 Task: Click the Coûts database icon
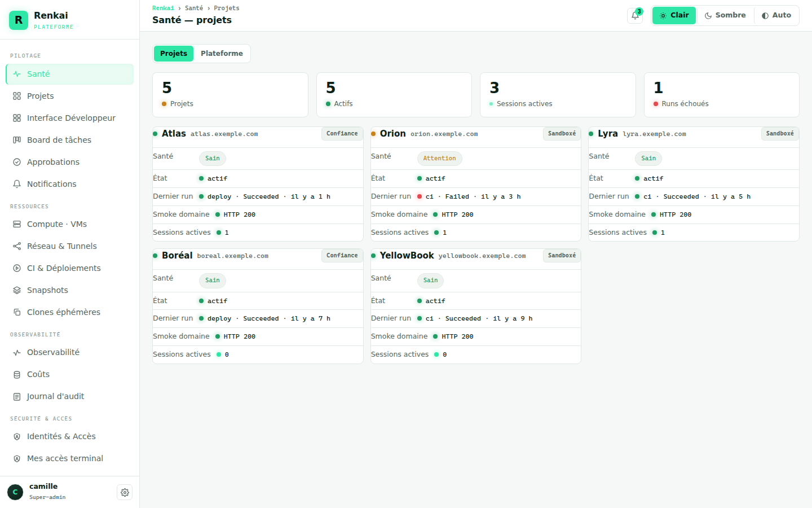17,374
